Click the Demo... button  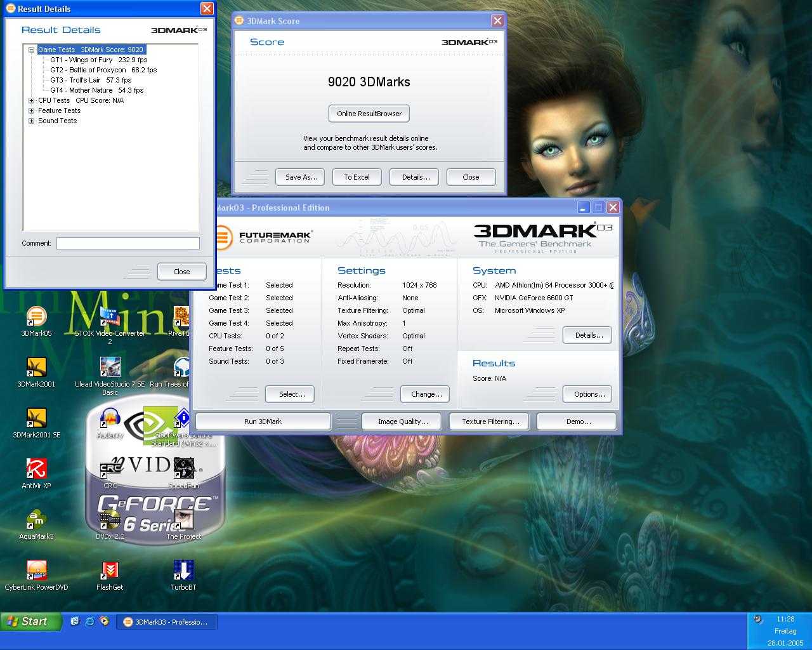(577, 421)
